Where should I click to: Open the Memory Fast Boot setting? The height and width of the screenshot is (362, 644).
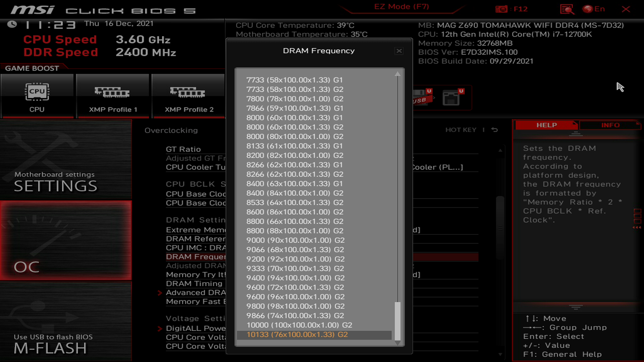coord(196,301)
